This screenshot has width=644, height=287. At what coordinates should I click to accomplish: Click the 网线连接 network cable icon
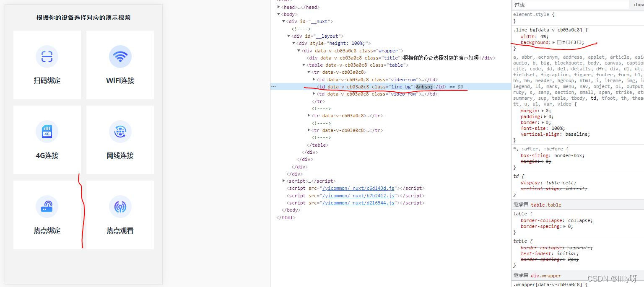click(120, 131)
